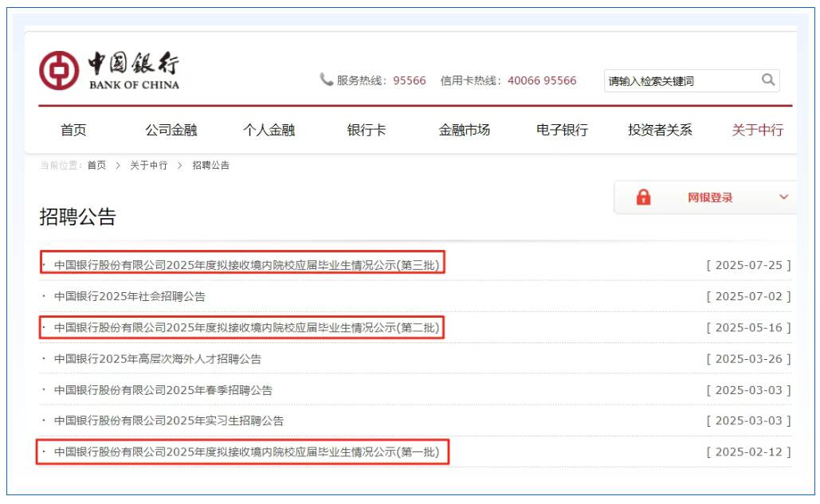Viewport: 820px width, 504px height.
Task: Expand the 网银登录 dropdown arrow
Action: pos(783,197)
